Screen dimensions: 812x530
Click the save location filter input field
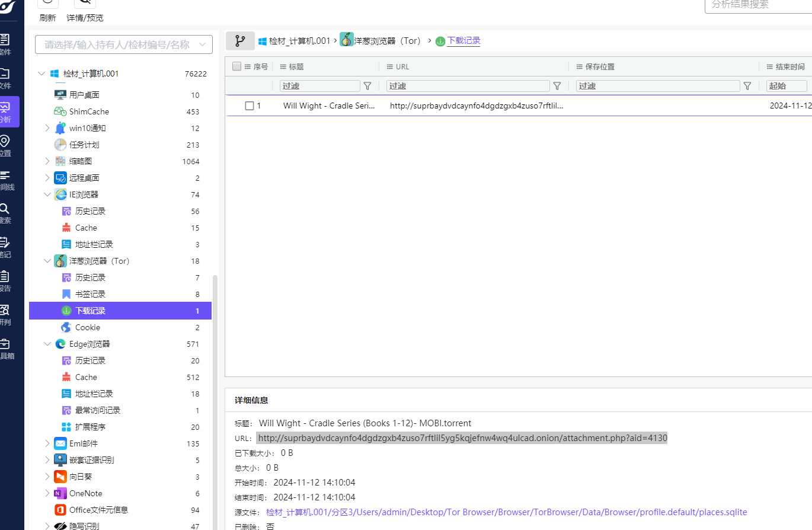657,86
